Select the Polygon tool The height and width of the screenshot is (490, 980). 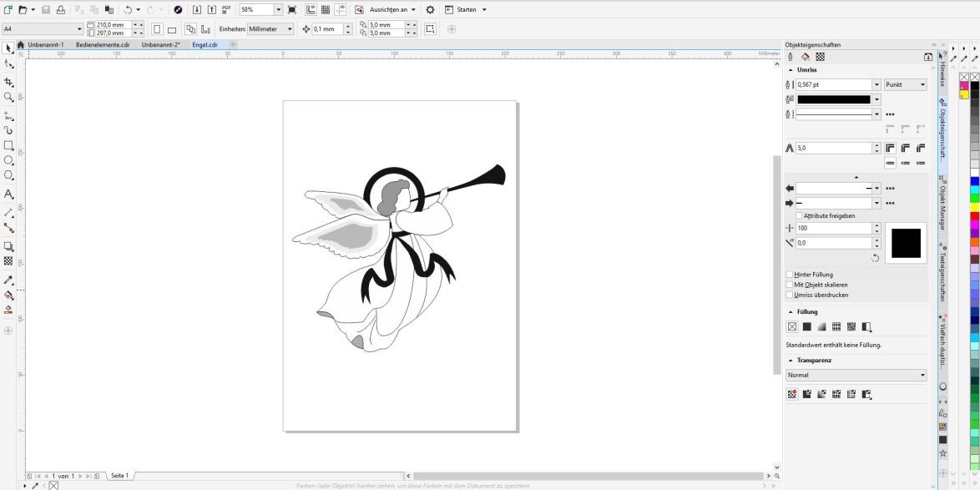pyautogui.click(x=9, y=175)
